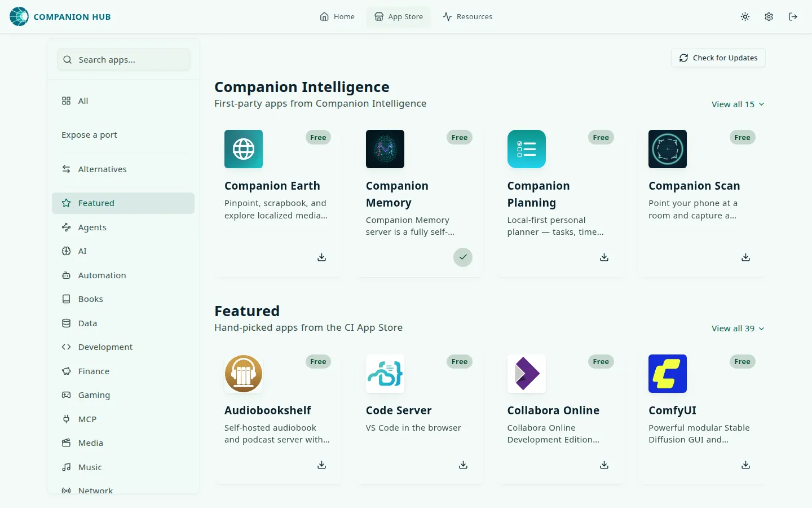Expand View all 39 Featured apps
812x508 pixels.
(x=738, y=329)
